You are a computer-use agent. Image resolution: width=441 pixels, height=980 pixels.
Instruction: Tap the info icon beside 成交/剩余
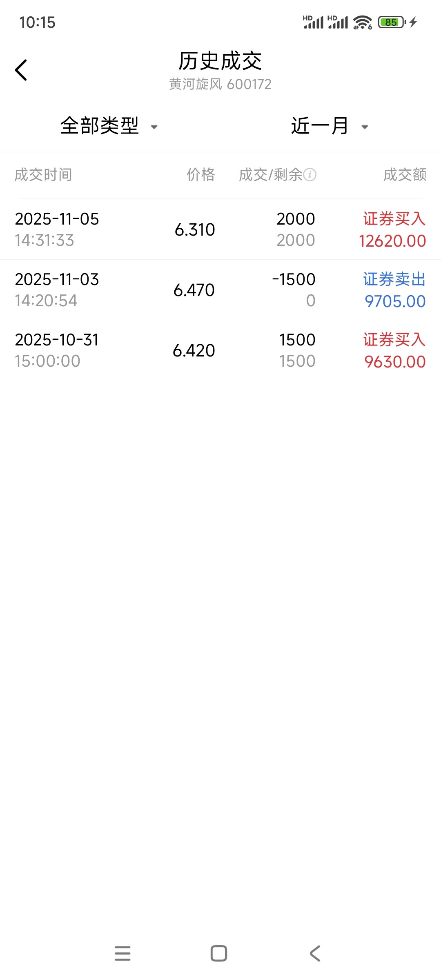(x=310, y=175)
